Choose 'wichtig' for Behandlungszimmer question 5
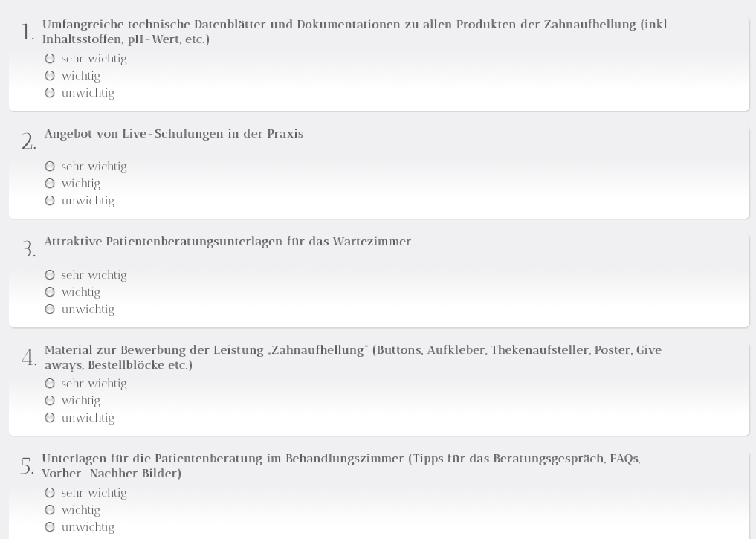 (50, 509)
